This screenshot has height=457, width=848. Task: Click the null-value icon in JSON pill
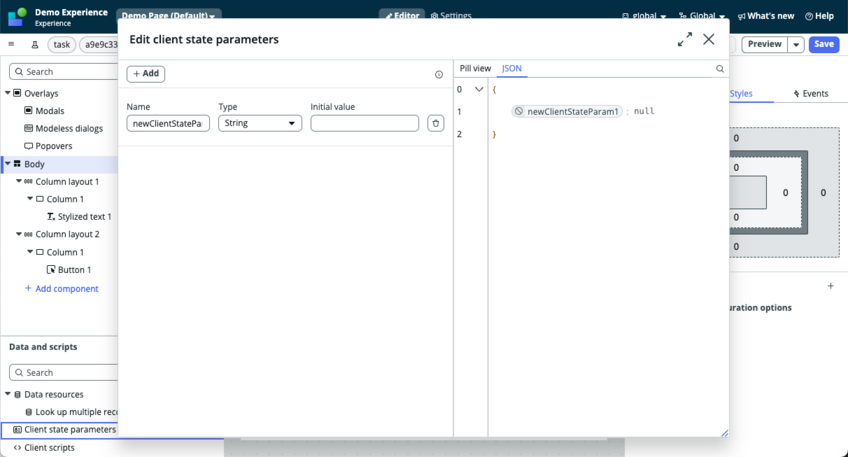(519, 111)
